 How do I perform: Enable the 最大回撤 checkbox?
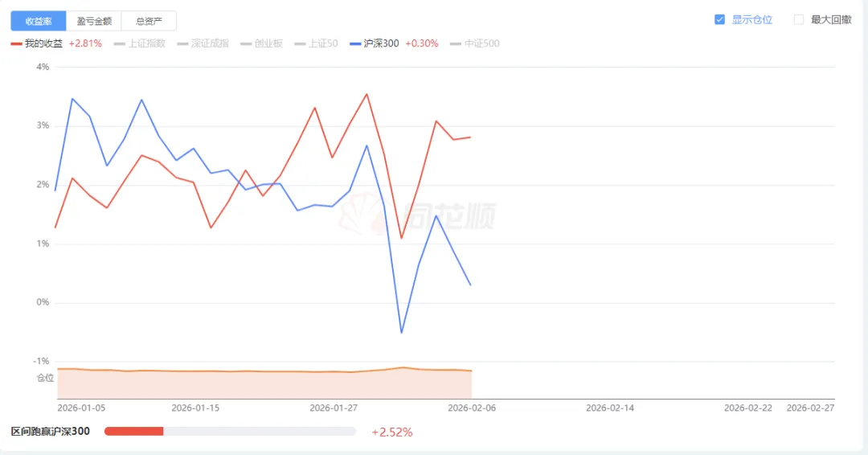click(799, 20)
